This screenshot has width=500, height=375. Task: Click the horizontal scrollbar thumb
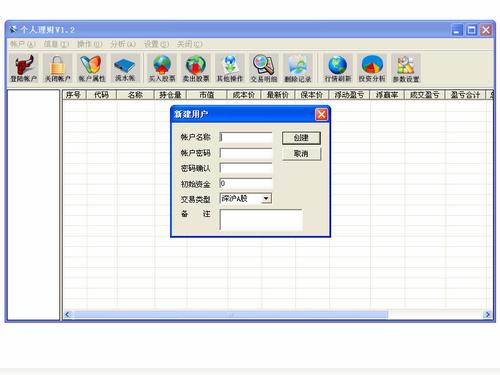[231, 314]
